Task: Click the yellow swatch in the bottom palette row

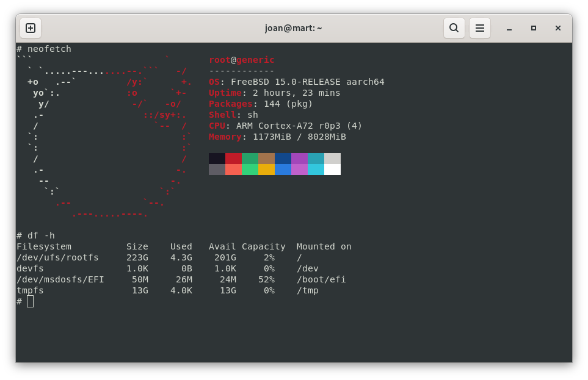Action: click(x=267, y=170)
